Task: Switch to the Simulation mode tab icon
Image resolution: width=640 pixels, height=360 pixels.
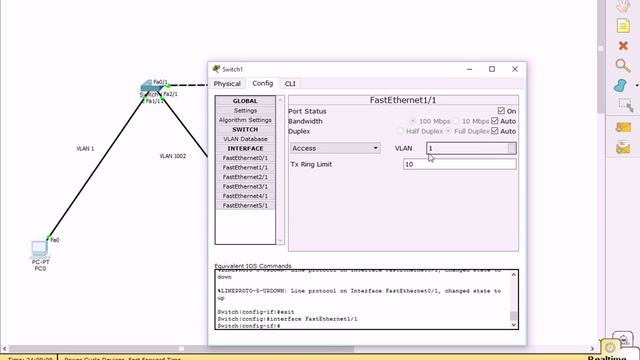Action: pos(623,339)
